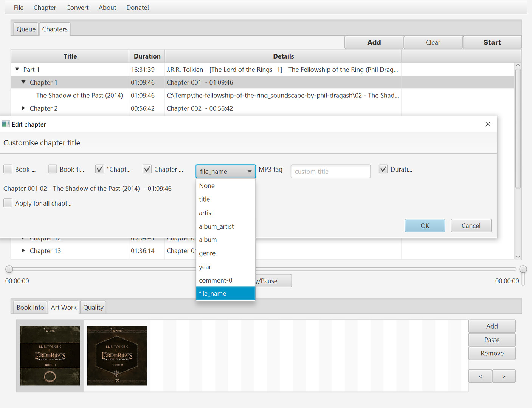
Task: Switch to the Queue tab
Action: tap(26, 29)
